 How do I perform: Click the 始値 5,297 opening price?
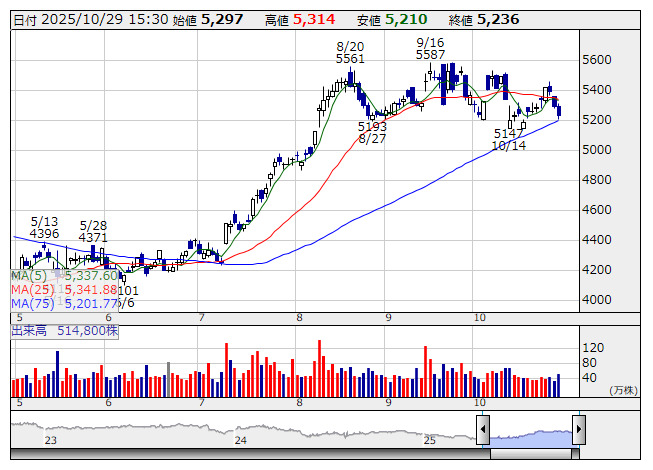pyautogui.click(x=208, y=20)
